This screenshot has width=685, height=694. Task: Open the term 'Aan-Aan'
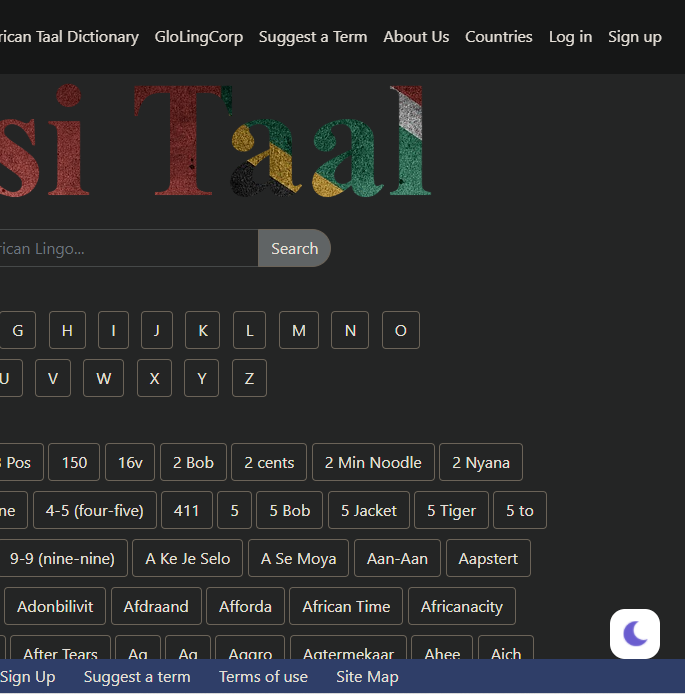click(x=397, y=558)
